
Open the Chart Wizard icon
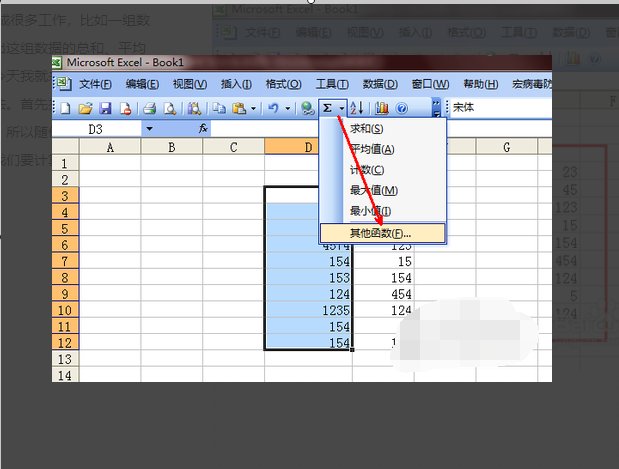[x=382, y=108]
